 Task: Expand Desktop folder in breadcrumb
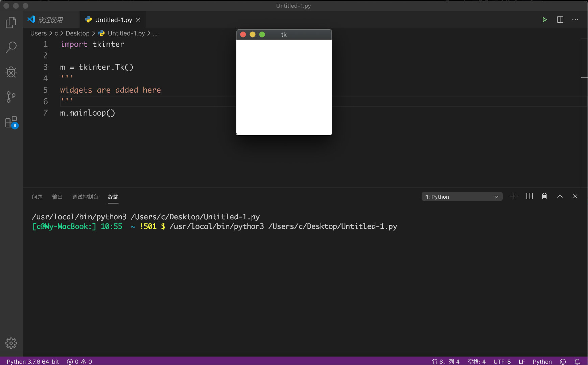pos(77,33)
